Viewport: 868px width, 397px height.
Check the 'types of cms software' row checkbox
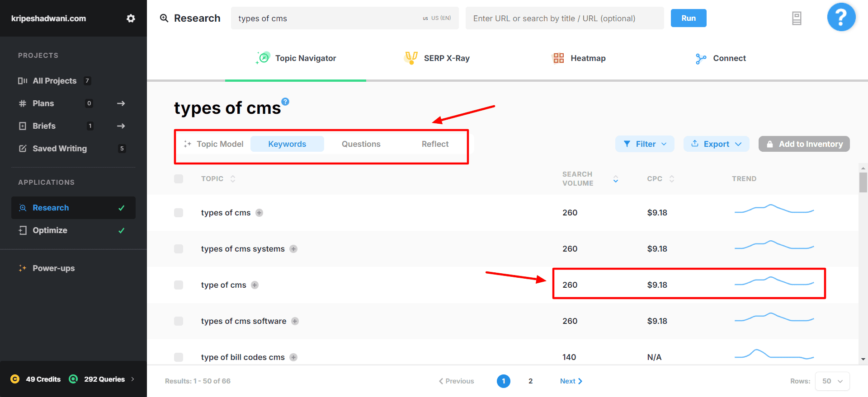[x=179, y=321]
